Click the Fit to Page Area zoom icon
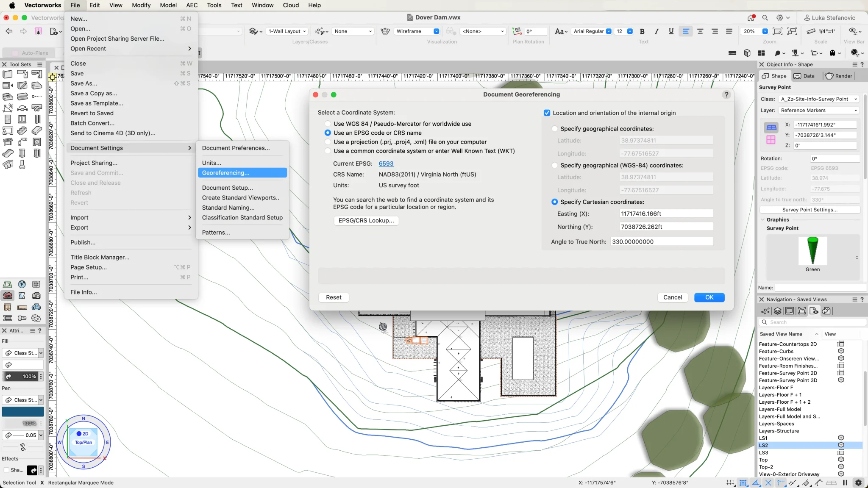Screen dimensions: 868x488 click(777, 31)
